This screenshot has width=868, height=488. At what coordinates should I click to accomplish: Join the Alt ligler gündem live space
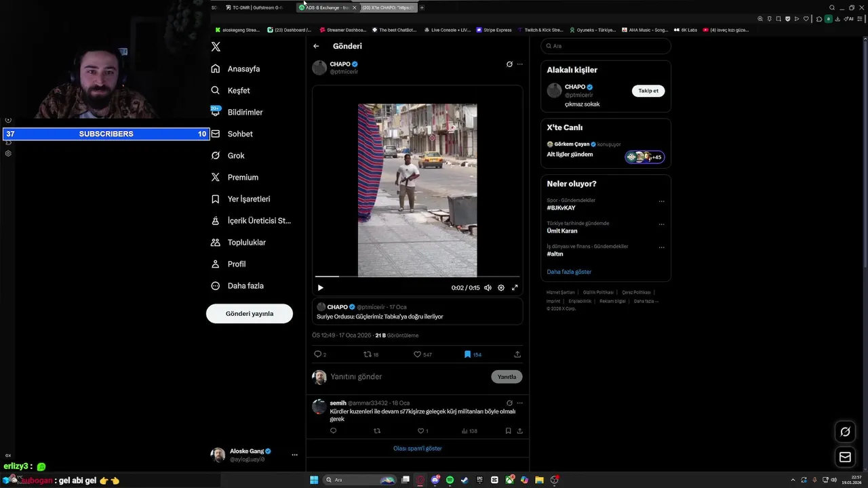(606, 150)
